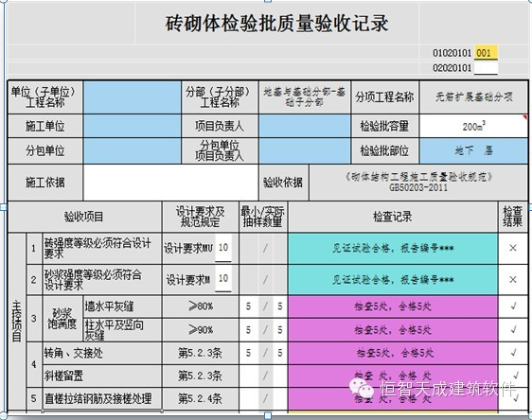Select the 检验批部位 cell with 地下 层
This screenshot has height=420, width=532.
(473, 150)
